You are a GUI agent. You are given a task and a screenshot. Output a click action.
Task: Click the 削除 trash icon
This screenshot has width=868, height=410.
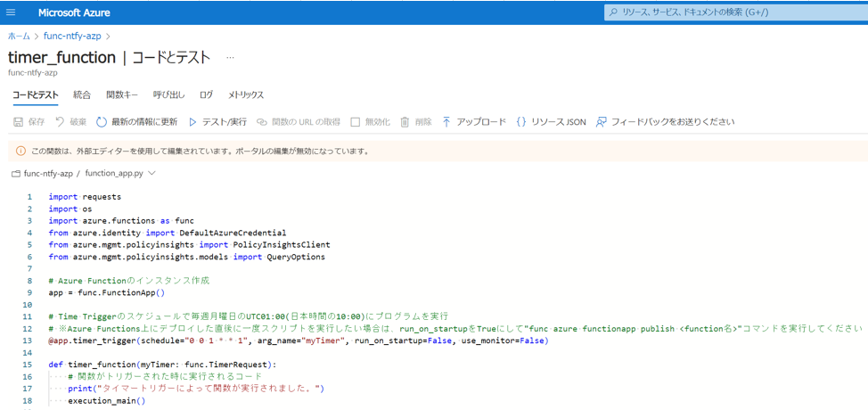pyautogui.click(x=405, y=122)
